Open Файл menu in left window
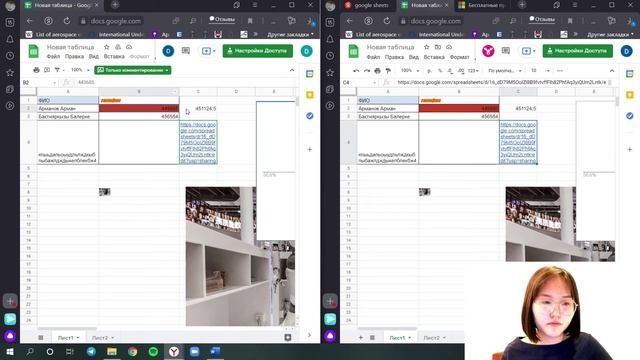The image size is (640, 360). (x=53, y=57)
